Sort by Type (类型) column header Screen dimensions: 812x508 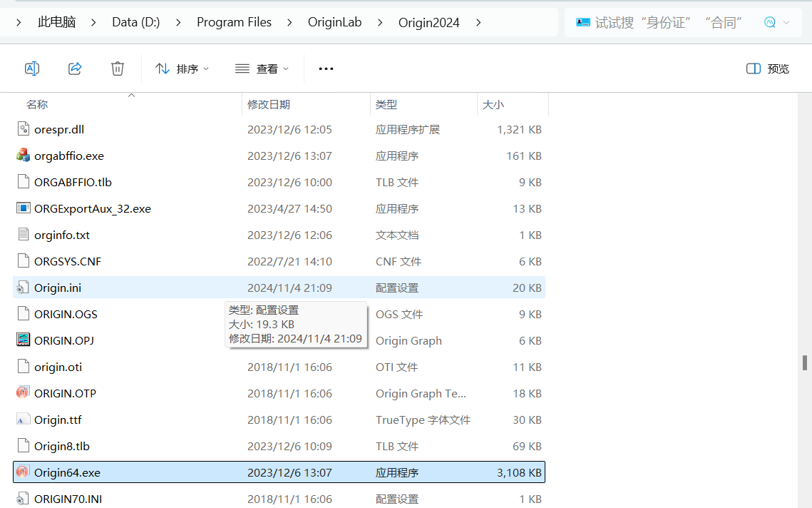(386, 104)
